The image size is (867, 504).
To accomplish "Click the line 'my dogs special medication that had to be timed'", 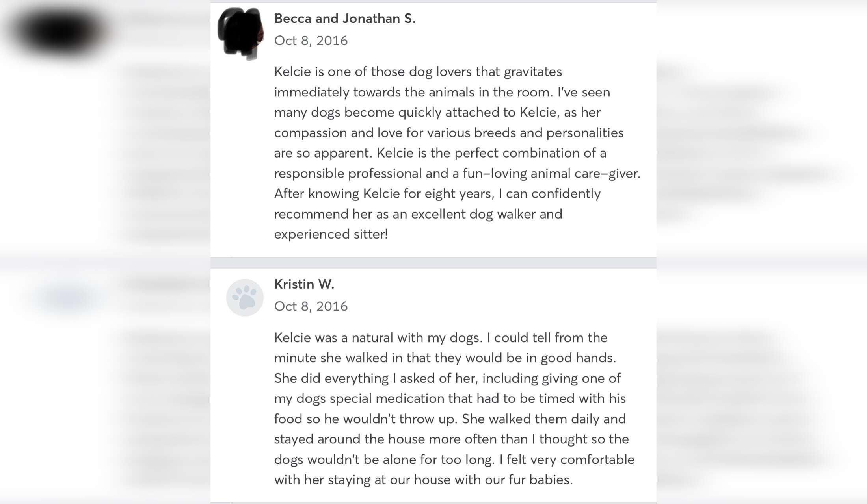I will coord(450,399).
